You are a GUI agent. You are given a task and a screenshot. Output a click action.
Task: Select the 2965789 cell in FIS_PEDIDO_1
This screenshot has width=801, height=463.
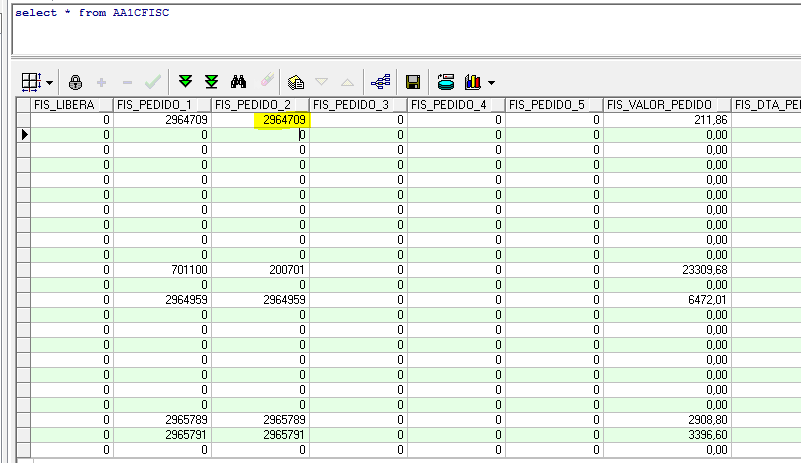point(162,420)
